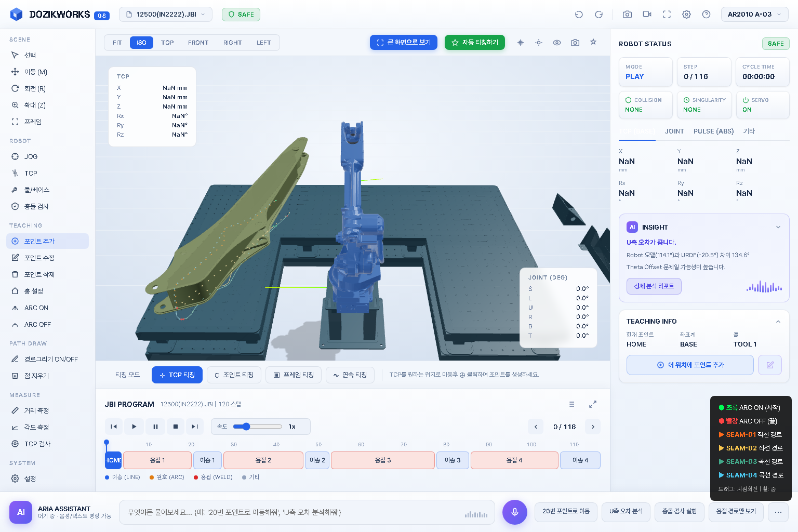Open the header fullscreen icon
Image resolution: width=798 pixels, height=532 pixels.
[x=667, y=15]
